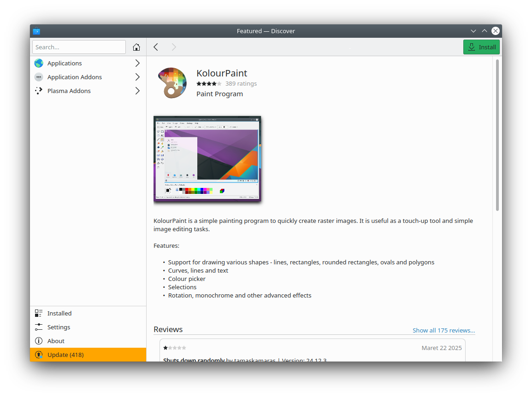
Task: Click the Colour picker feature bullet
Action: pos(187,279)
